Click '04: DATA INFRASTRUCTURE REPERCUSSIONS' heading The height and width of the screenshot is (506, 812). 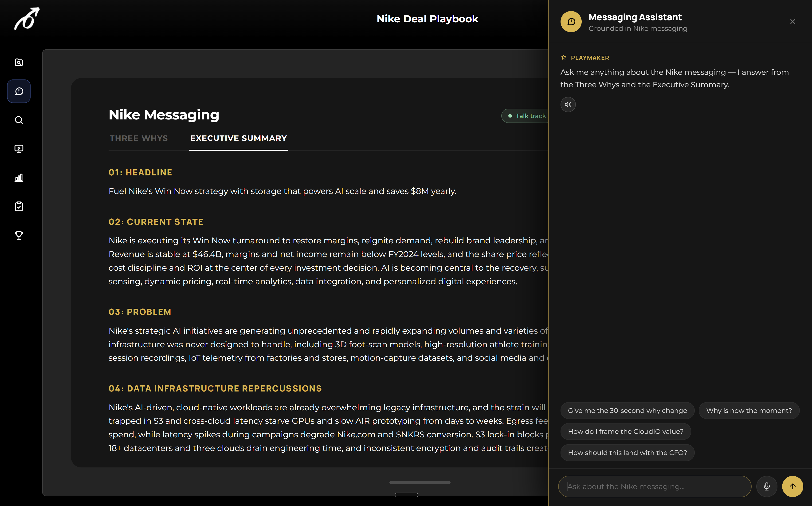tap(215, 388)
